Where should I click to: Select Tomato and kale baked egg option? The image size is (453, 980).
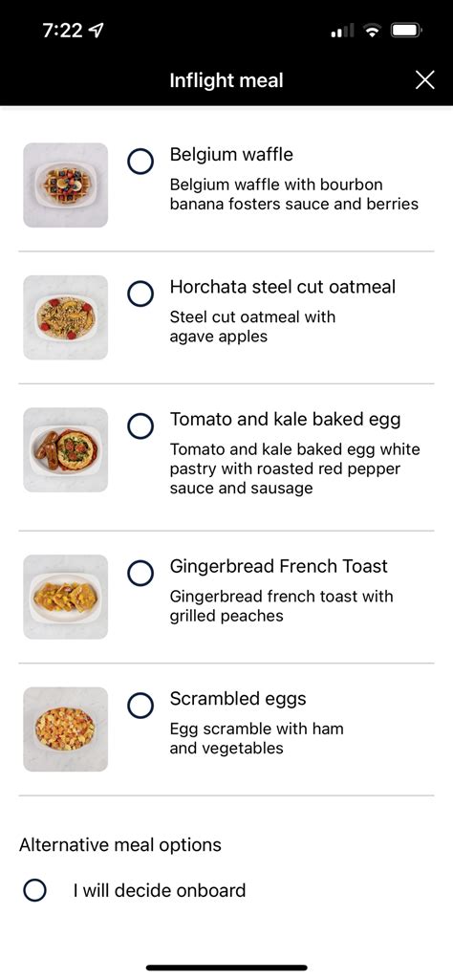pos(140,425)
